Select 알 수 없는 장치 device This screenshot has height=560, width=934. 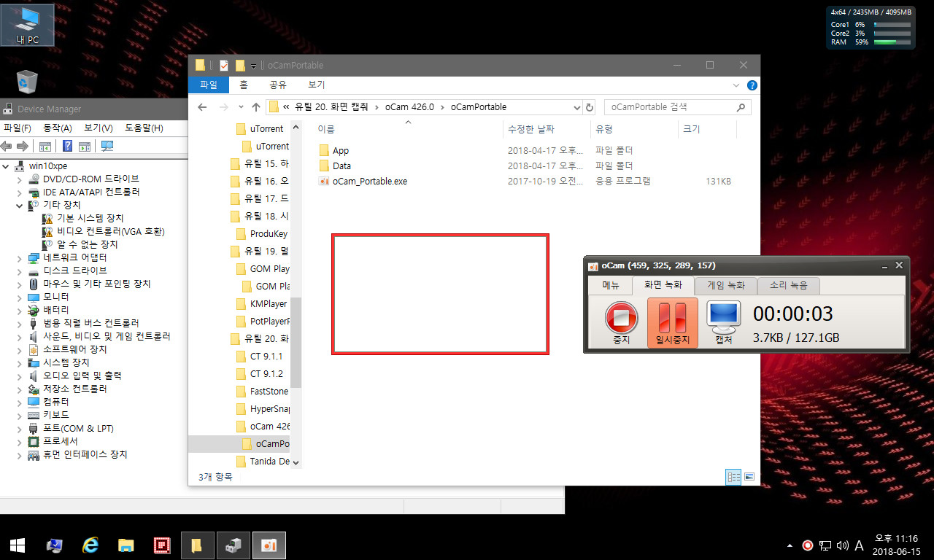coord(87,244)
